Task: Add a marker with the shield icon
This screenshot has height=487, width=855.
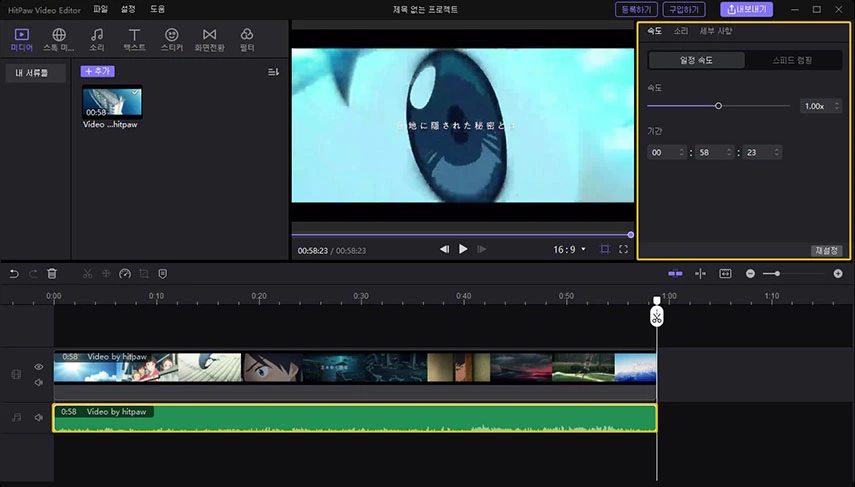Action: 162,274
